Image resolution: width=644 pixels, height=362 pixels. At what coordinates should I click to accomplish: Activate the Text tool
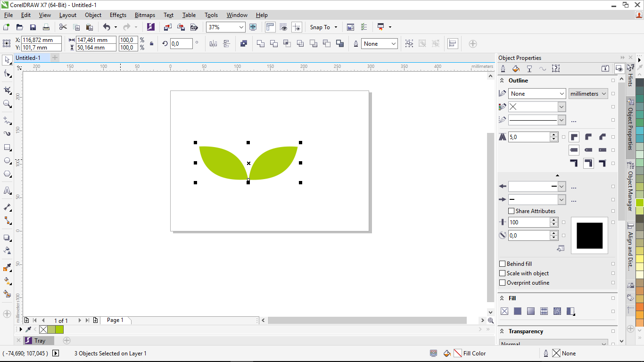coord(7,191)
